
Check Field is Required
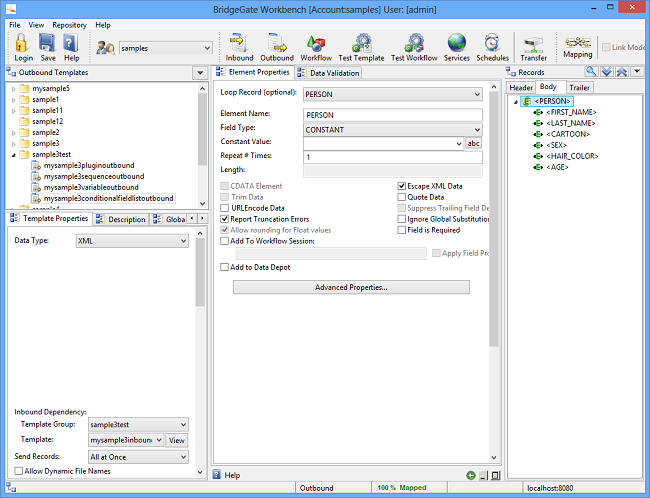click(401, 230)
